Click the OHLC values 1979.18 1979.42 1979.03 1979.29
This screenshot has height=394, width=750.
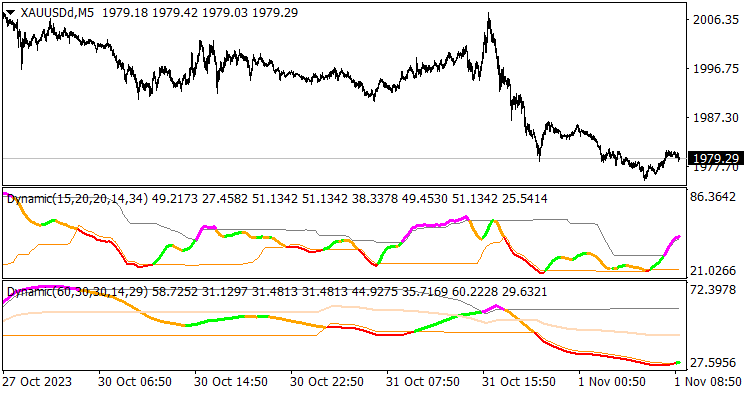[x=200, y=13]
